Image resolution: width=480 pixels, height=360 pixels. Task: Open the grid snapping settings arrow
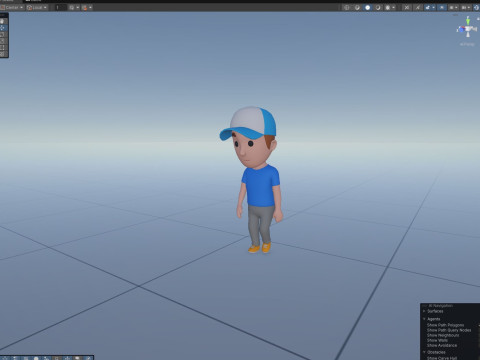[x=78, y=7]
